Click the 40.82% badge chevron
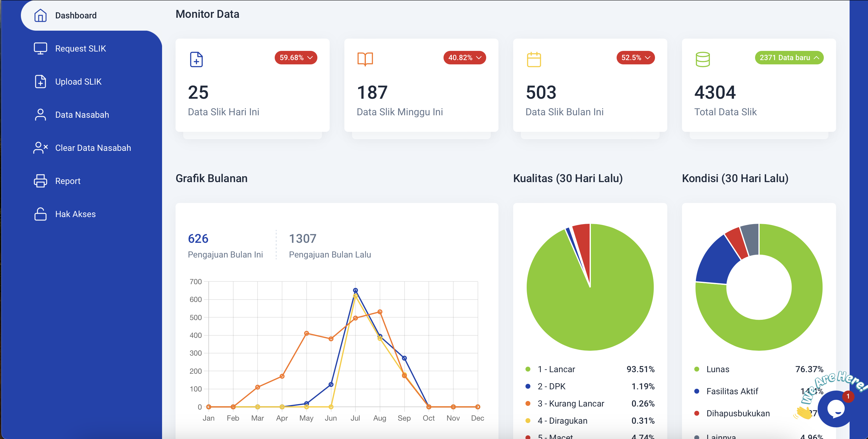The height and width of the screenshot is (439, 868). click(x=479, y=58)
